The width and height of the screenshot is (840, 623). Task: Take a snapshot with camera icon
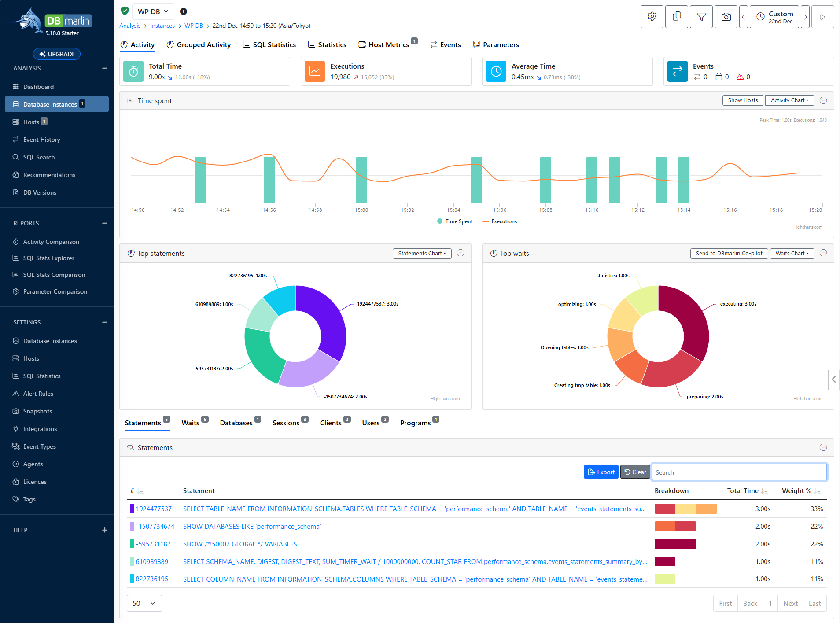[x=726, y=17]
